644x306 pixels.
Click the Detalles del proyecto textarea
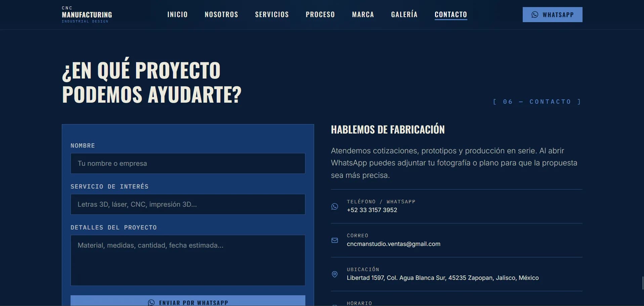(188, 260)
